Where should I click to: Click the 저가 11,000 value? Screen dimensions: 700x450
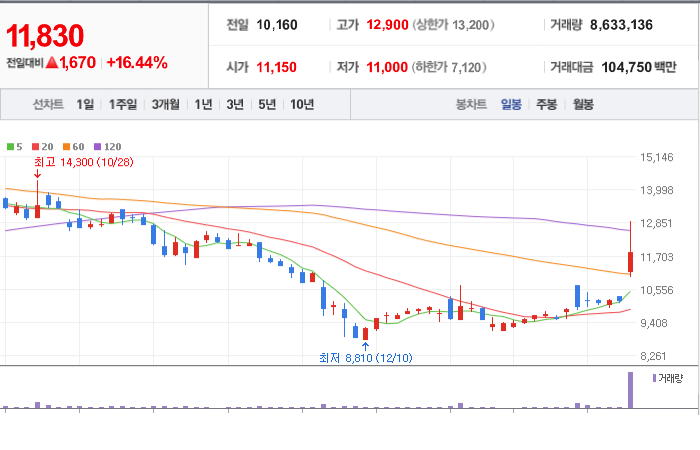(387, 67)
